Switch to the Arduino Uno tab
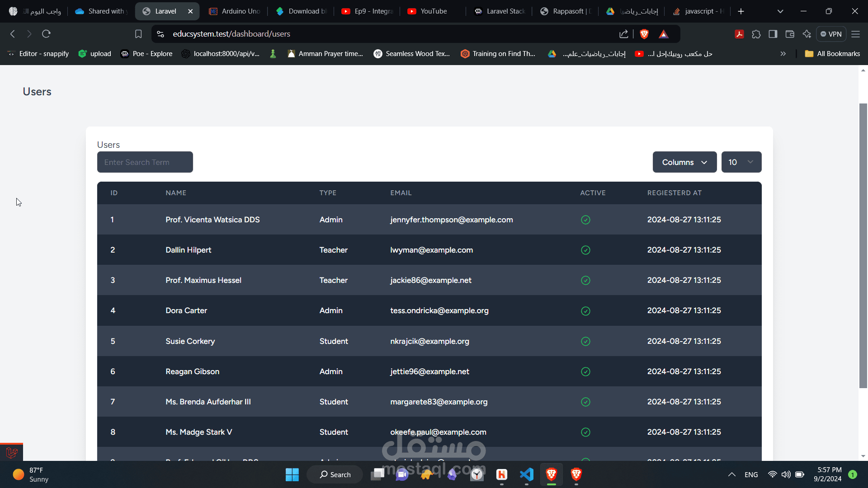Viewport: 868px width, 488px height. click(235, 11)
